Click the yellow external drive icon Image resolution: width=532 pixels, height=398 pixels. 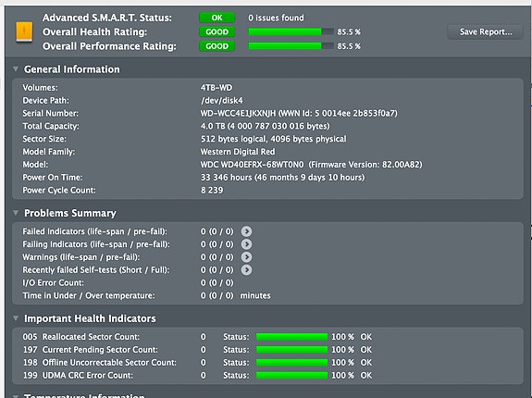[x=24, y=31]
